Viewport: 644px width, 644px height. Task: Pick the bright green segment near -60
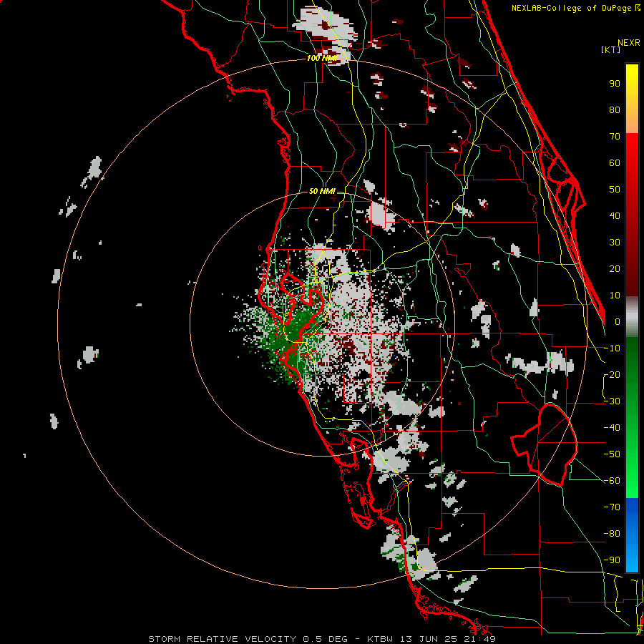[632, 481]
